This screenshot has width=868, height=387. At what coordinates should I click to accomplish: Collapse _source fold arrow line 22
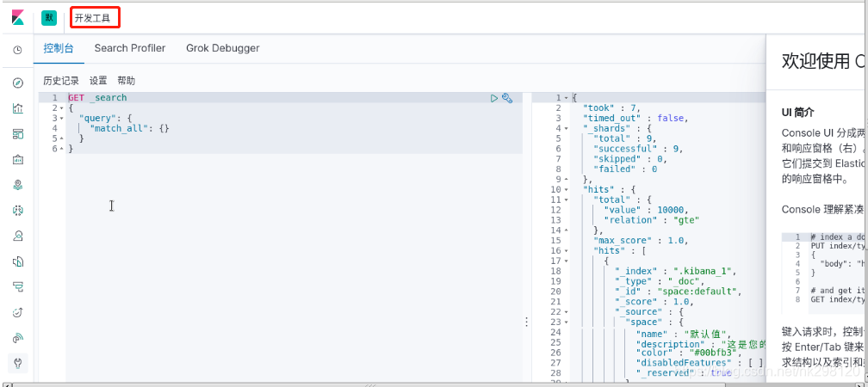567,312
